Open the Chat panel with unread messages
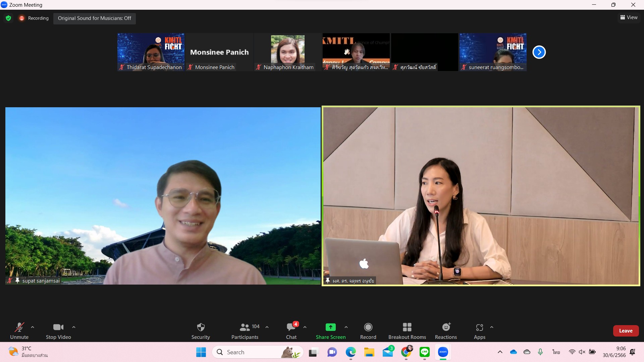The width and height of the screenshot is (644, 362). pos(291,330)
